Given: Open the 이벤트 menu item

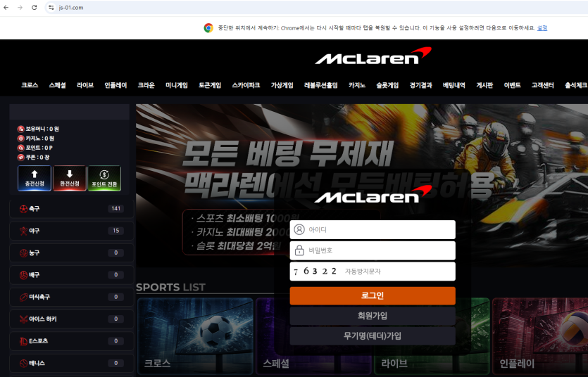Looking at the screenshot, I should point(512,85).
